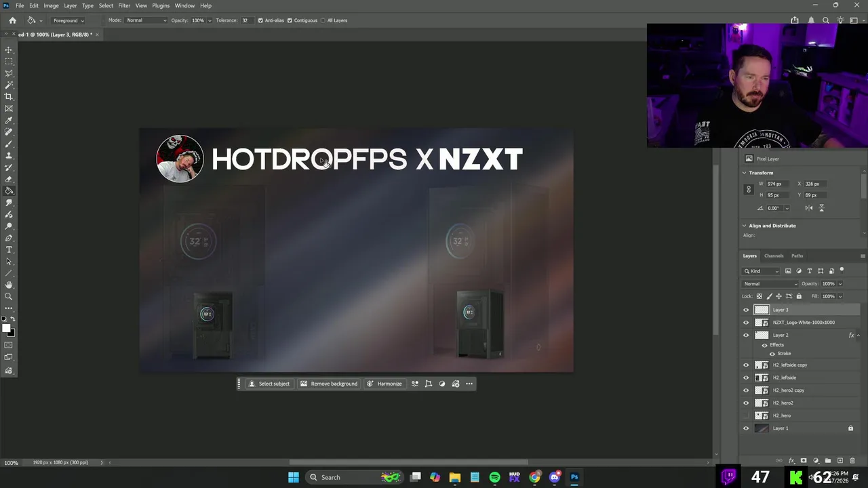
Task: Hide H2_leftside copy layer
Action: point(746,365)
